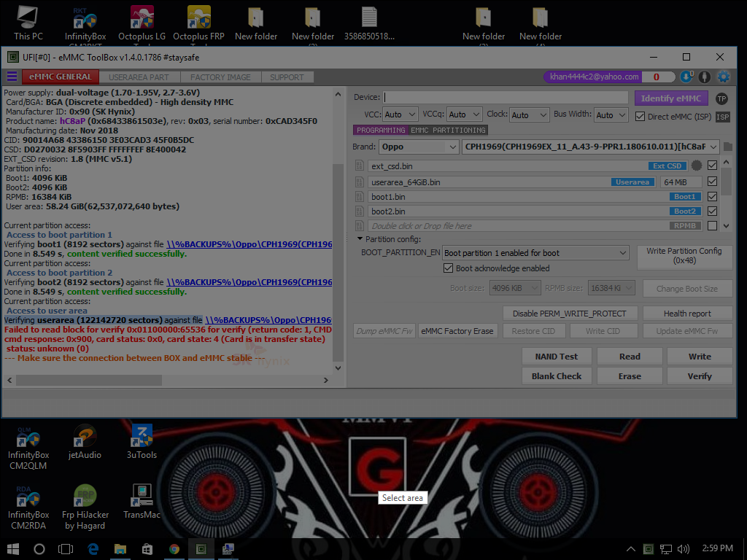Viewport: 747px width, 560px height.
Task: Toggle Boot acknowledge enabled checkbox
Action: (448, 268)
